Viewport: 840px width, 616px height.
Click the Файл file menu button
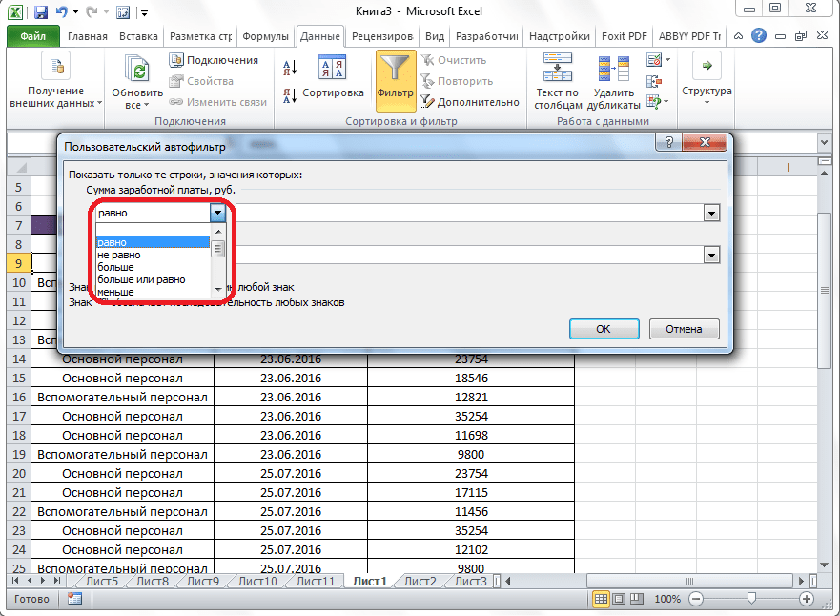33,37
